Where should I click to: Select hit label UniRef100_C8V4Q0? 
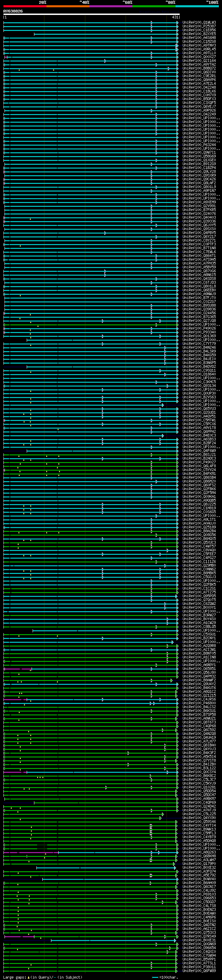(199, 550)
